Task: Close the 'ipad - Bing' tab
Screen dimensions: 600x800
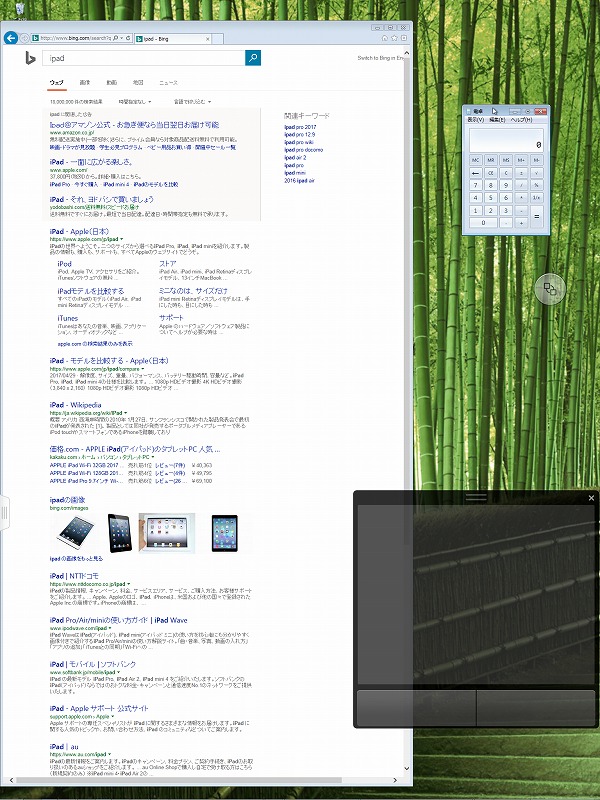Action: (x=208, y=39)
